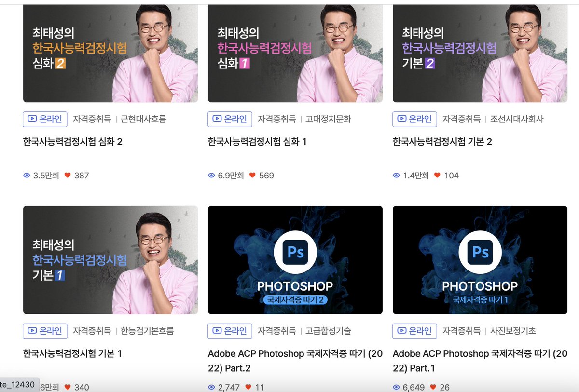The image size is (579, 392).
Task: Open the title link 한국사능력검정시험 기본 1
Action: pos(72,353)
